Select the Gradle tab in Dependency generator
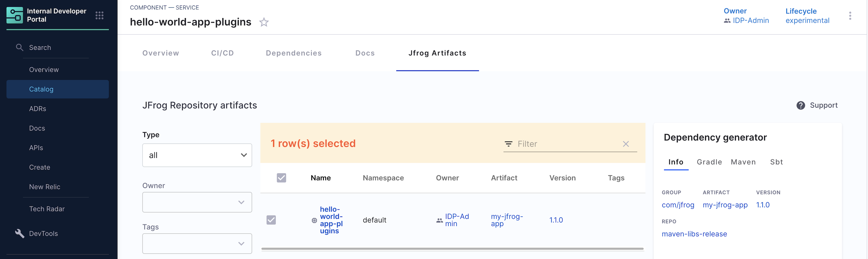The image size is (868, 259). tap(709, 162)
